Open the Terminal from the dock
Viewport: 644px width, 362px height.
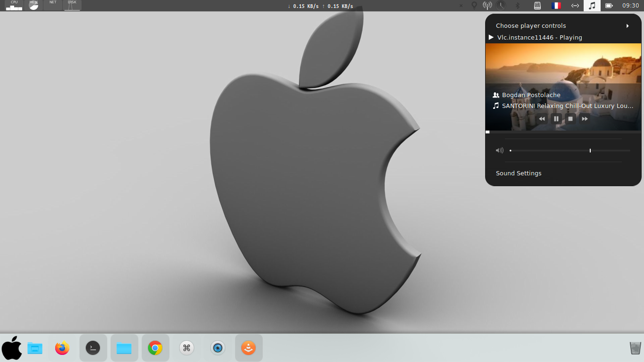click(x=93, y=348)
